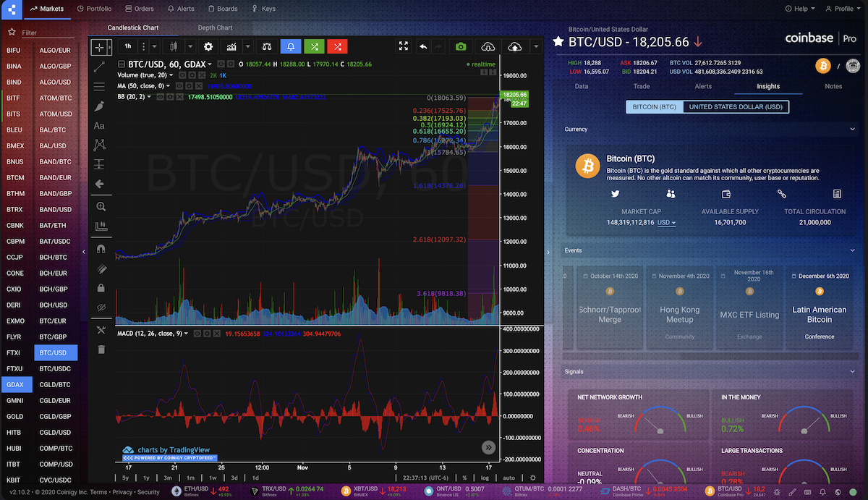
Task: Open the indicators chart icon
Action: (231, 46)
